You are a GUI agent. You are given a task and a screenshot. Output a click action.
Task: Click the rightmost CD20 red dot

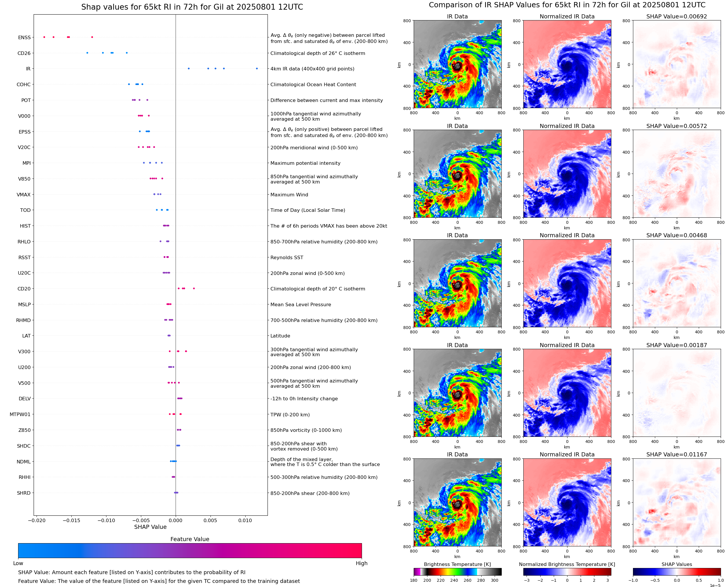pyautogui.click(x=194, y=288)
